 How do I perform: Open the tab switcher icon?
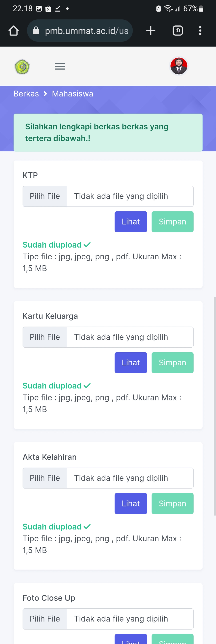[x=178, y=31]
